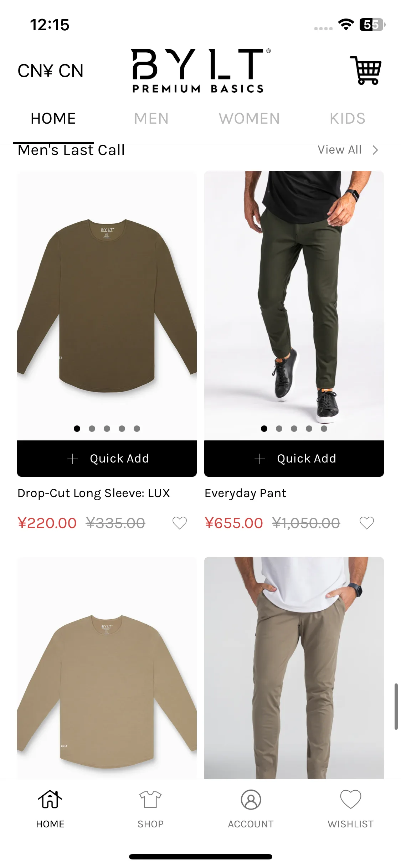Quick Add the Drop-Cut Long Sleeve
Screen dimensions: 401x868
pos(107,459)
